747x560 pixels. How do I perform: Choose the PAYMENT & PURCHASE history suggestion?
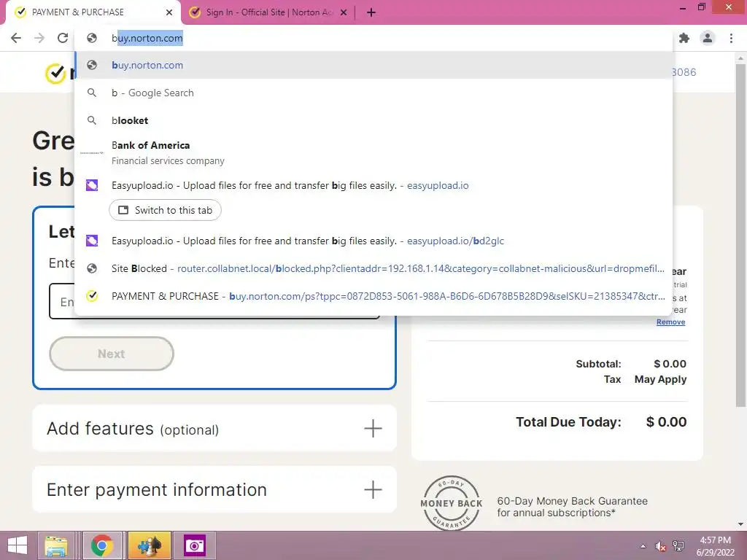tap(374, 296)
